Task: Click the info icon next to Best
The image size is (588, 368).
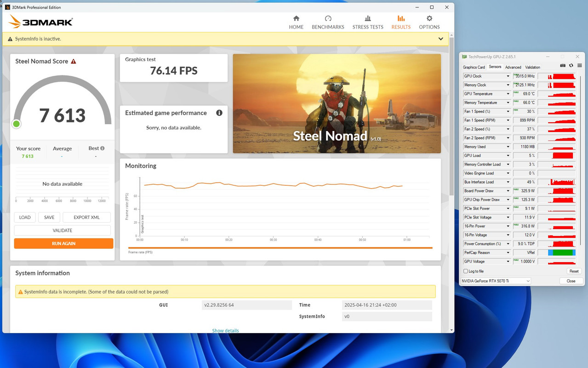Action: (x=103, y=148)
